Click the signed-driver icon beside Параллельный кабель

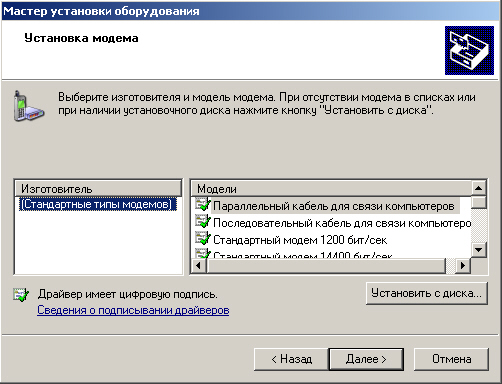click(203, 204)
